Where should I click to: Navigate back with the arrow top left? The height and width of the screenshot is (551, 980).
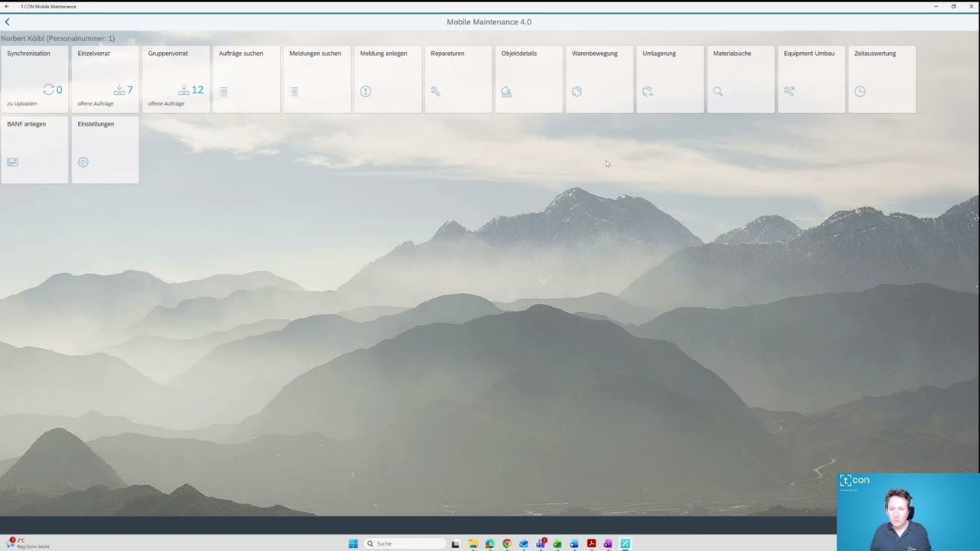[8, 21]
